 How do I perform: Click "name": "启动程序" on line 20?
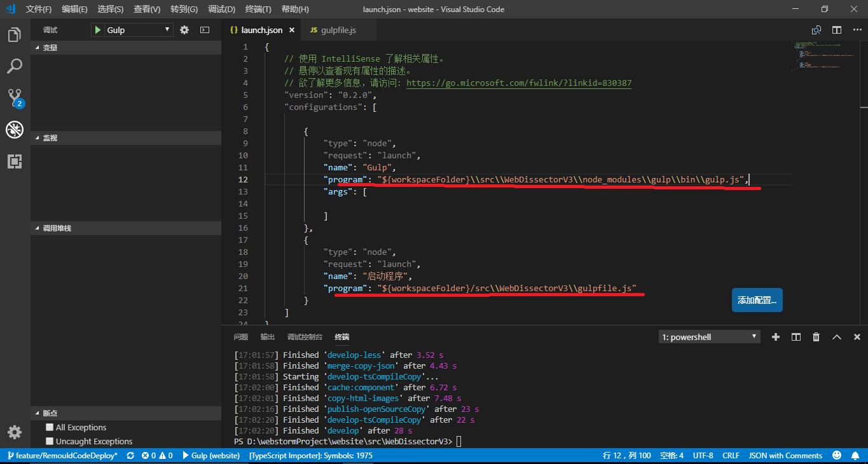[x=368, y=276]
